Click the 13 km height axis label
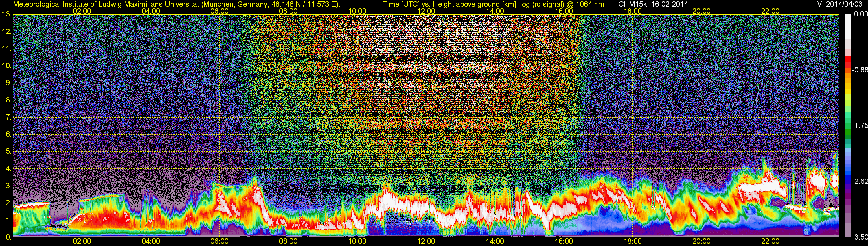Viewport: 868px width, 246px height. (x=6, y=14)
